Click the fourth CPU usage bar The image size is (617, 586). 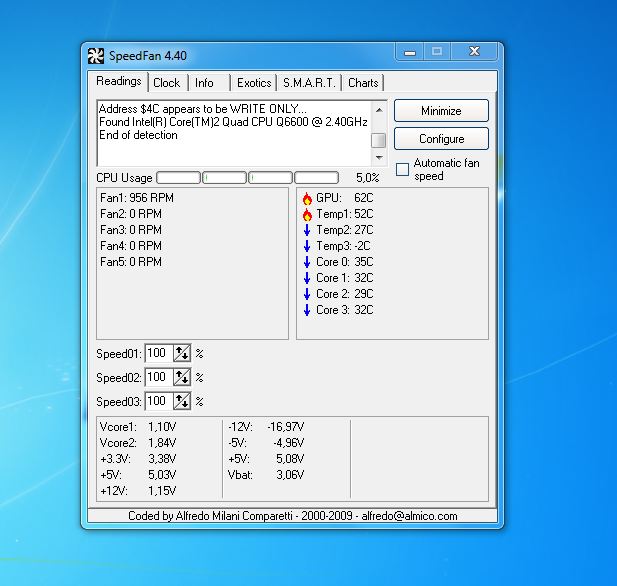pyautogui.click(x=316, y=177)
